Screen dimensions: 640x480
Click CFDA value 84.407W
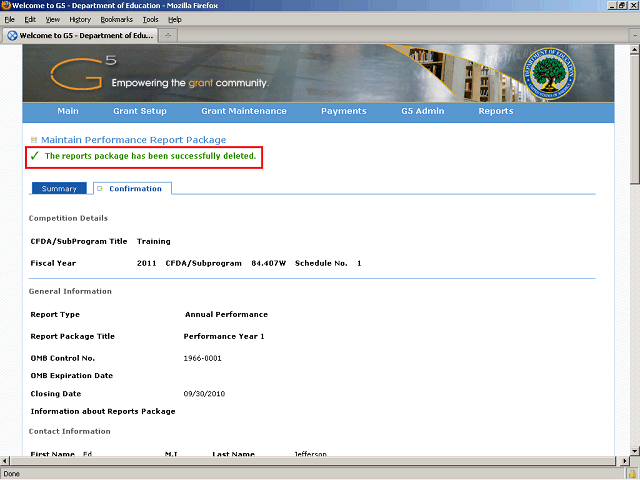269,263
